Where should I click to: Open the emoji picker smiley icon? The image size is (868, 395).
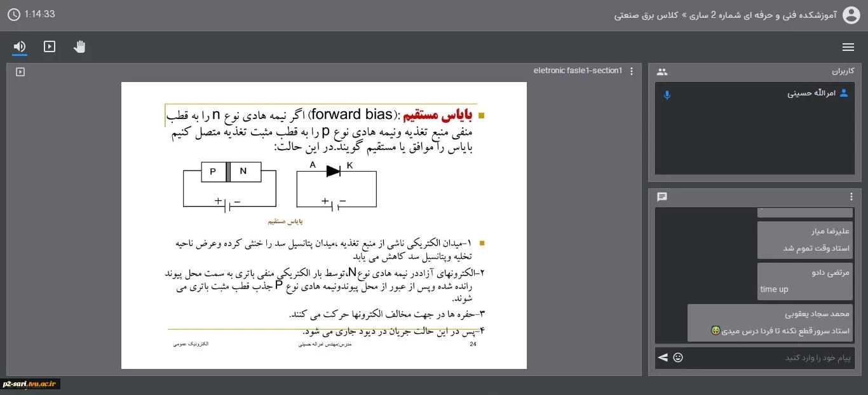678,357
